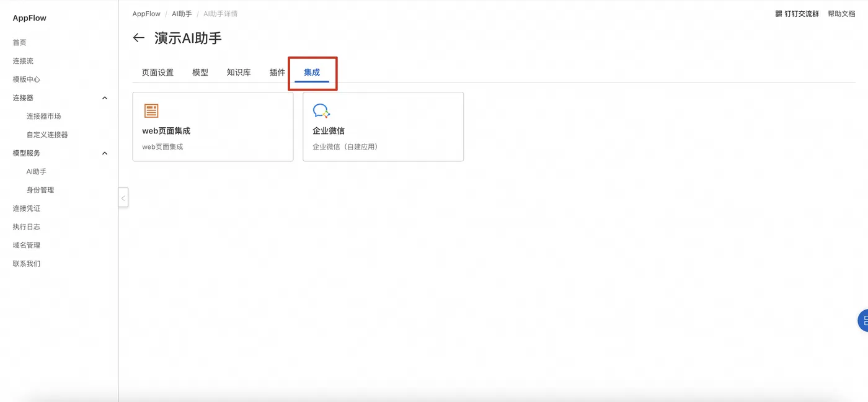Go back using the left arrow icon
The image size is (868, 402).
[x=139, y=38]
